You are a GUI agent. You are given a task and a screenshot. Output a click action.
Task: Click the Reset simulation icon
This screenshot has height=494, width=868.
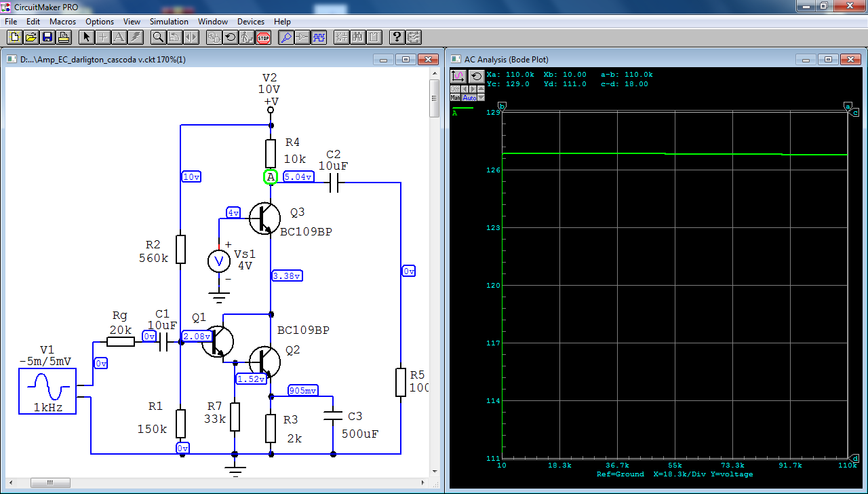(231, 37)
